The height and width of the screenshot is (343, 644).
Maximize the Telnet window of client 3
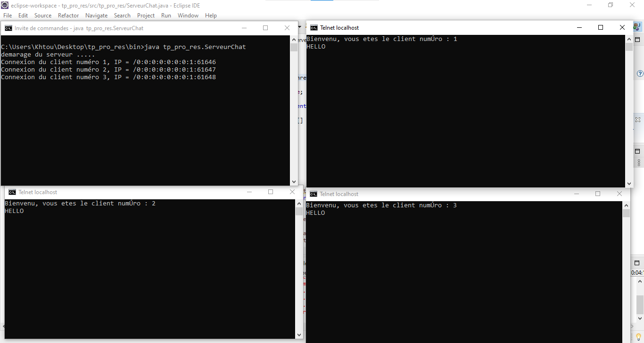point(598,194)
